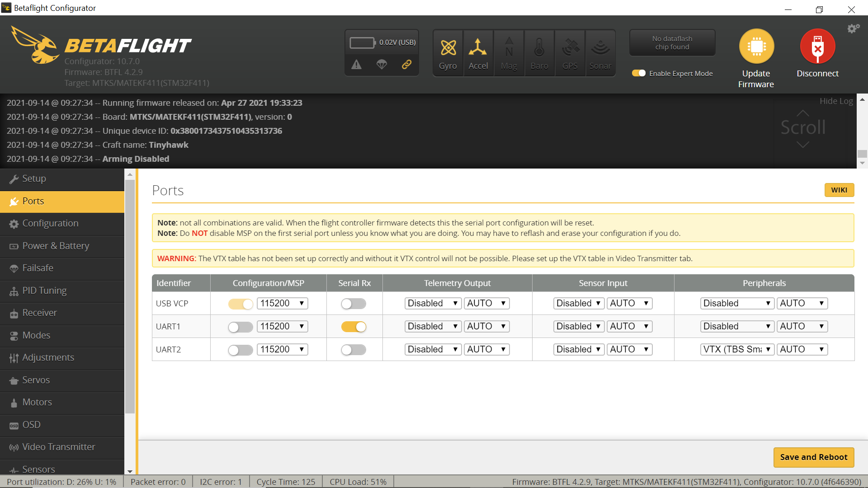Switch to Video Transmitter tab
The width and height of the screenshot is (868, 488).
point(58,447)
